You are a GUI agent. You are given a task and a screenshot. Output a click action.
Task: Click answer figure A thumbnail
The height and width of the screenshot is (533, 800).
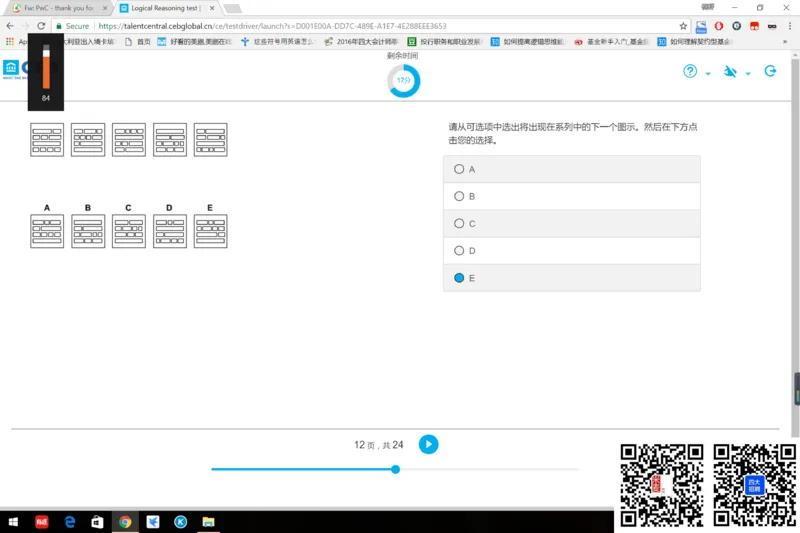point(47,231)
